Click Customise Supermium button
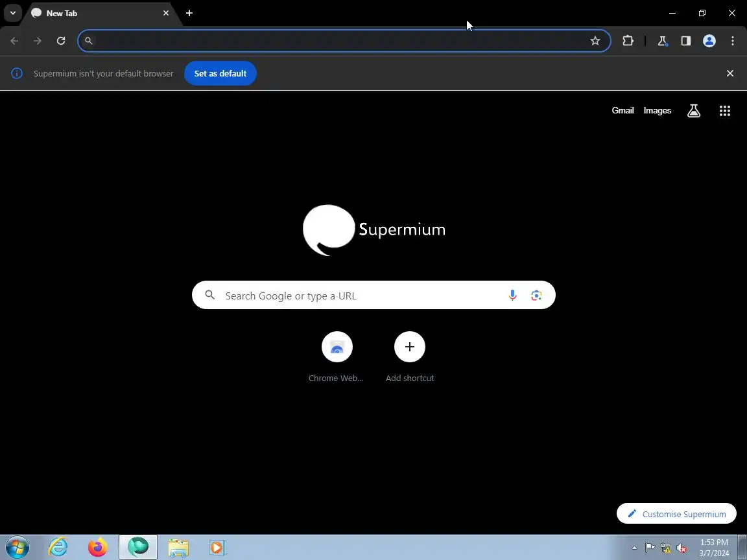Screen dimensions: 747x560 pyautogui.click(x=676, y=514)
